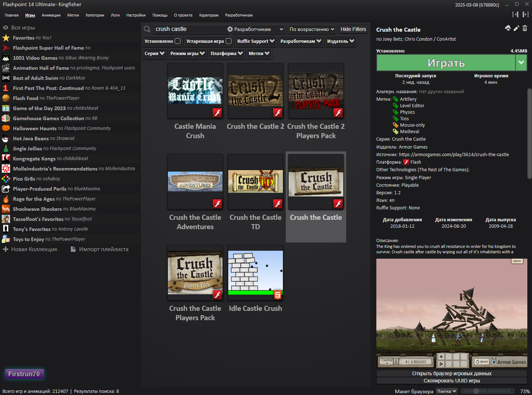
Task: Select the Idle Castle Crush thumbnail
Action: [256, 273]
